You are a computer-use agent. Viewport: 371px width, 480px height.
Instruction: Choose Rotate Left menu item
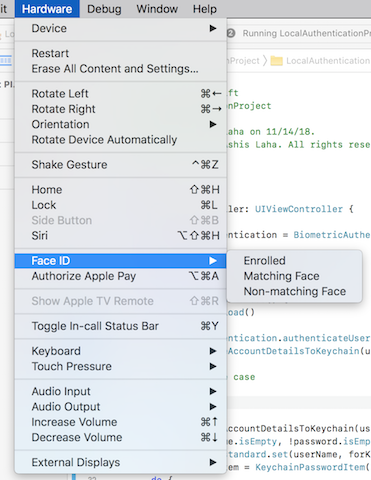pyautogui.click(x=121, y=94)
